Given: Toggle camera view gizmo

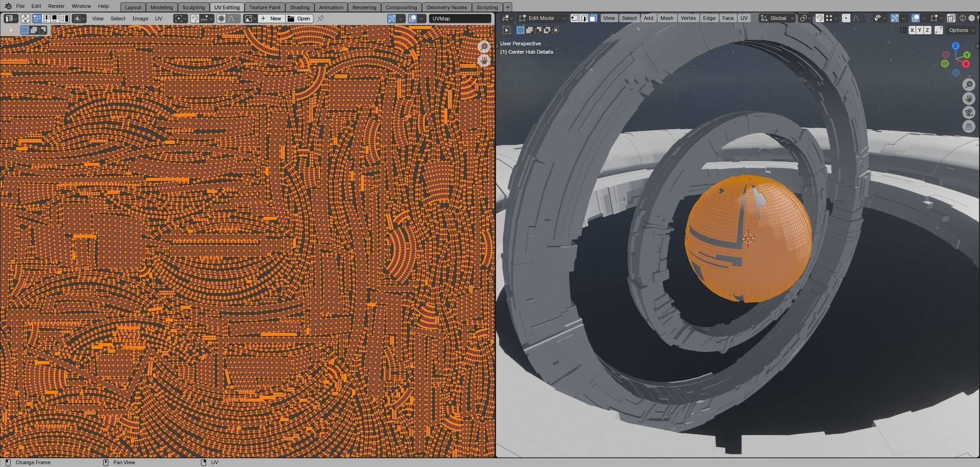Looking at the screenshot, I should (968, 112).
